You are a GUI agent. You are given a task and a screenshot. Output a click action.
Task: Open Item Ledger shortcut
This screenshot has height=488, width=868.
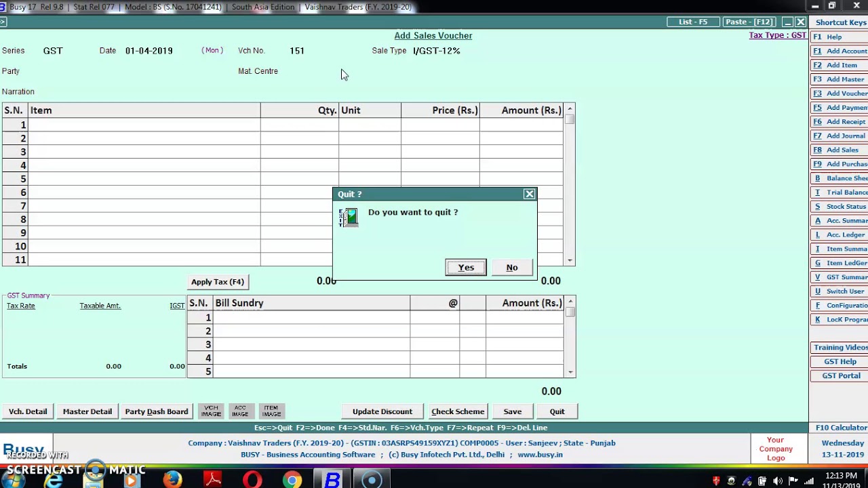point(839,263)
